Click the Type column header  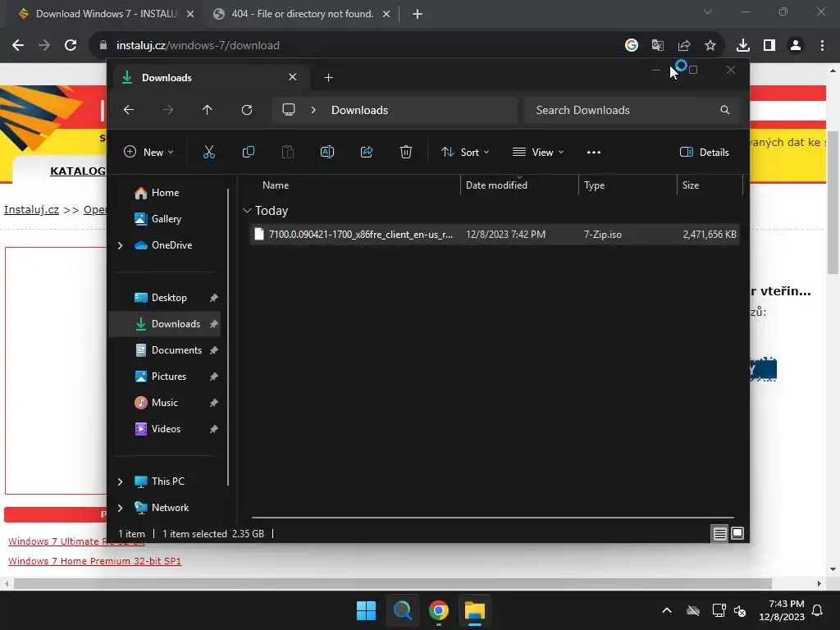coord(628,185)
